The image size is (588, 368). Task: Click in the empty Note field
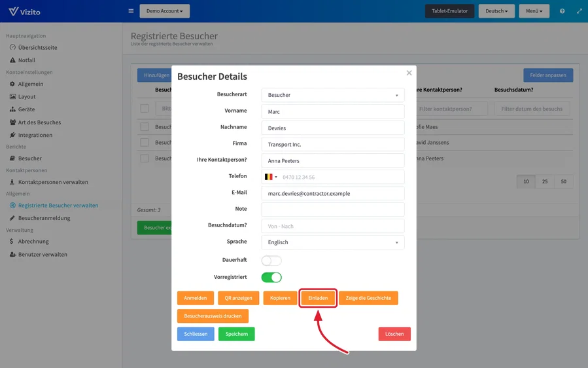(333, 210)
